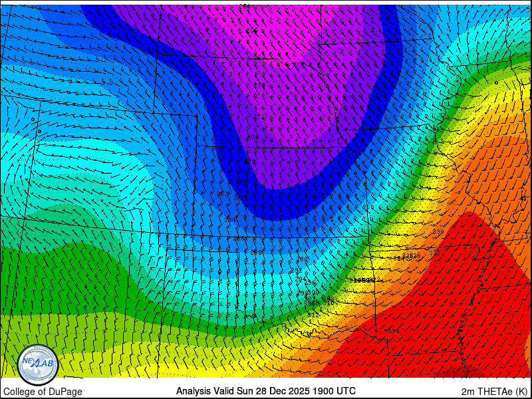Screen dimensions: 532x399
Task: Click the 264 contour label
Action: click(x=244, y=6)
